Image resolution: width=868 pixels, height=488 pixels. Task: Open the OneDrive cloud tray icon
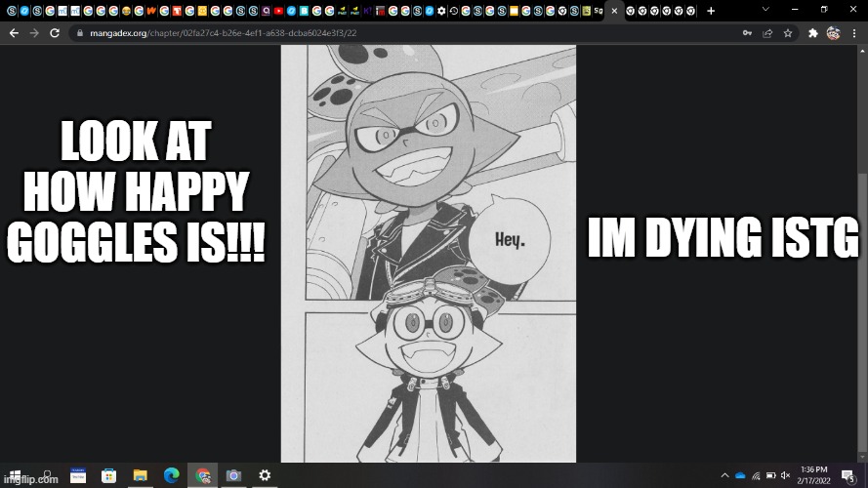pyautogui.click(x=740, y=475)
